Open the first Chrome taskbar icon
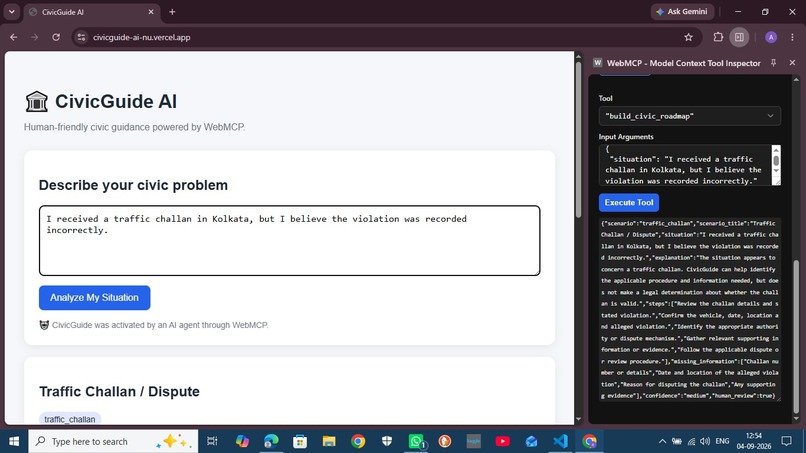This screenshot has height=453, width=806. pos(358,441)
